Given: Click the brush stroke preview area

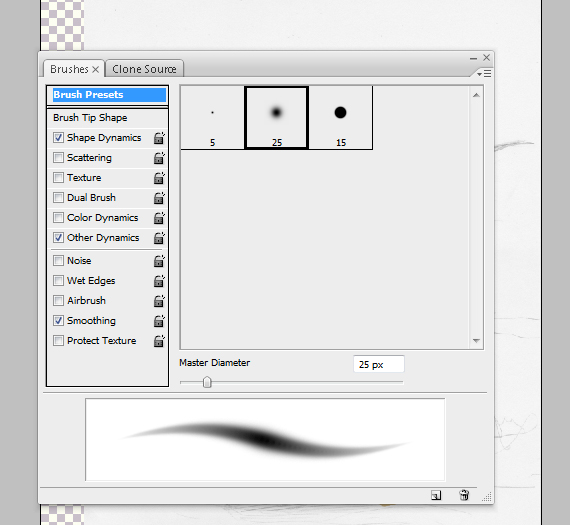Looking at the screenshot, I should pyautogui.click(x=265, y=439).
